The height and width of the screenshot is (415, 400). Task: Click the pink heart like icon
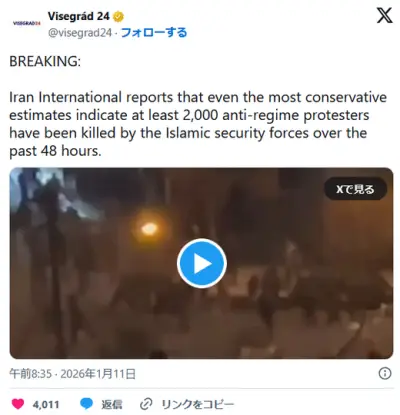coord(18,404)
